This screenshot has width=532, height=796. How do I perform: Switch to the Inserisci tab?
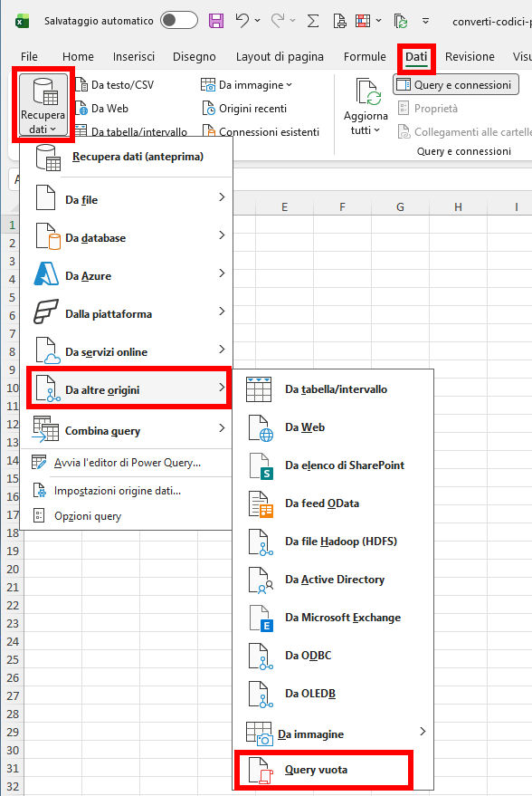pyautogui.click(x=133, y=56)
